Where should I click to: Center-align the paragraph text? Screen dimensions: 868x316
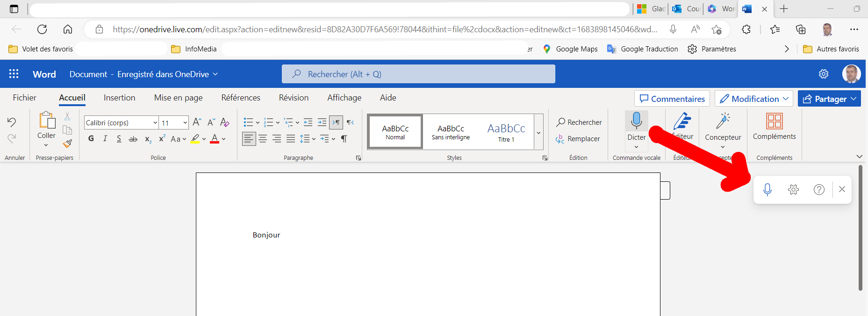point(263,139)
